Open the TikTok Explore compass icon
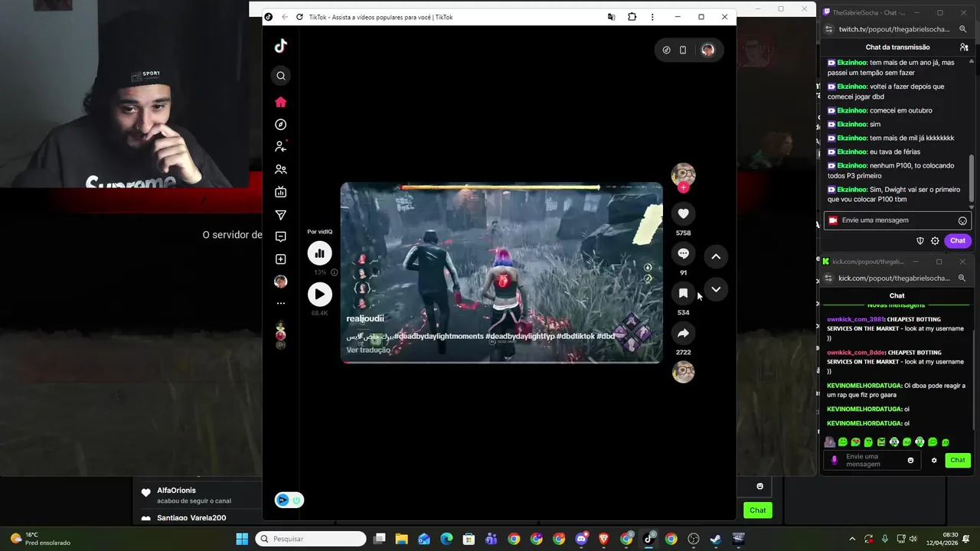 point(281,124)
